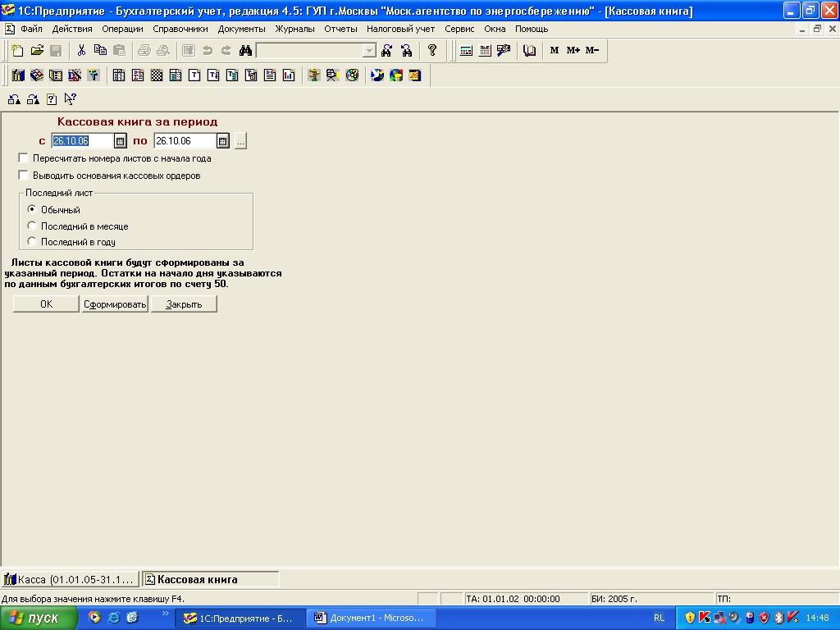The image size is (840, 630).
Task: Click the signpost toolbar icon
Action: point(314,75)
